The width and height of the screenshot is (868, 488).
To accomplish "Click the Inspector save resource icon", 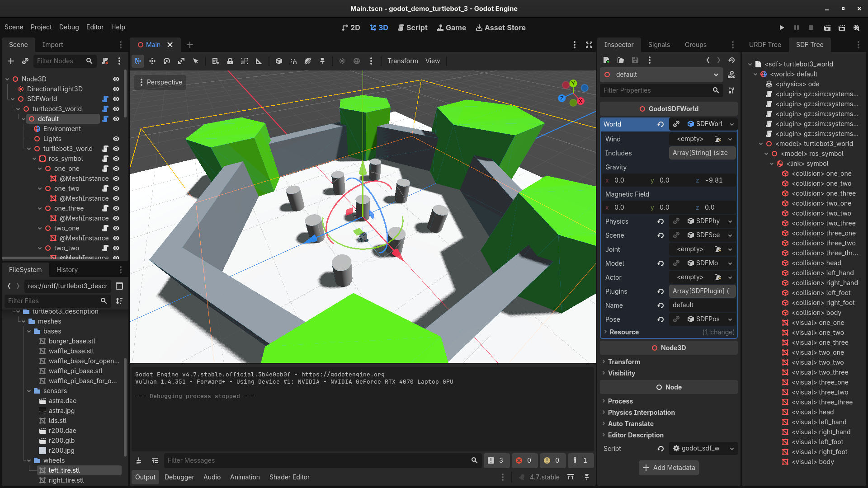I will (x=635, y=60).
